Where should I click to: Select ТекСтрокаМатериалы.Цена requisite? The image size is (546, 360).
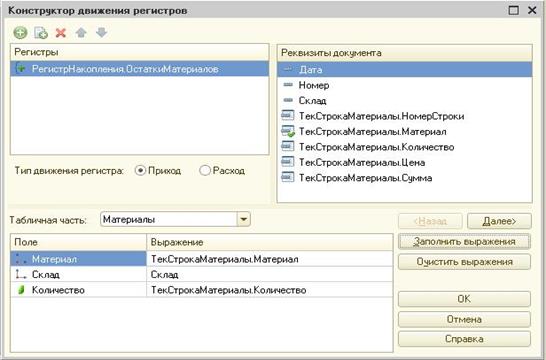[x=405, y=162]
